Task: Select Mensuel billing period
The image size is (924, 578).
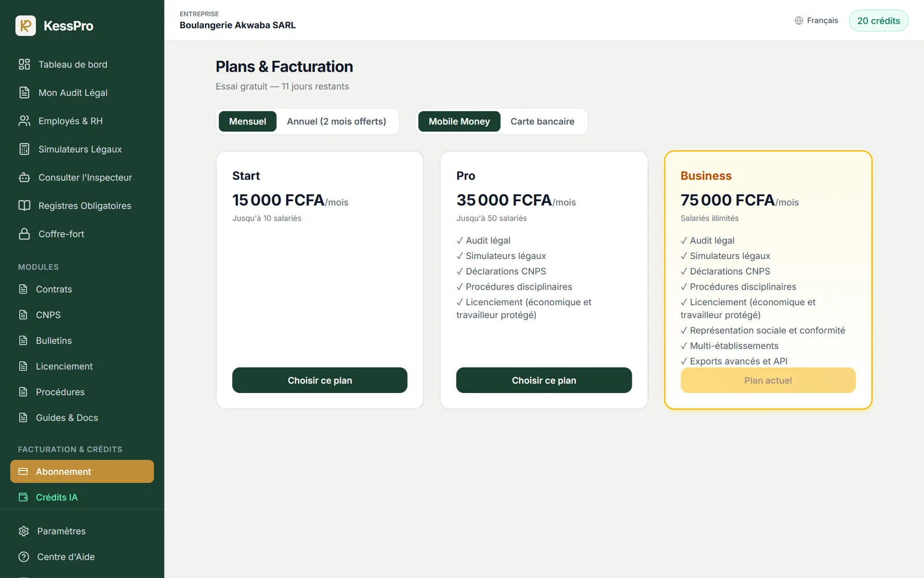Action: click(x=247, y=121)
